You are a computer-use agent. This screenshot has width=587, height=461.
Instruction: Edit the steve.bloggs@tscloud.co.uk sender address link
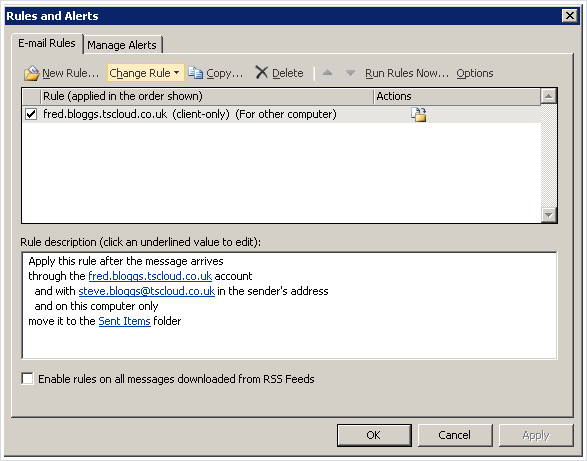pyautogui.click(x=147, y=291)
